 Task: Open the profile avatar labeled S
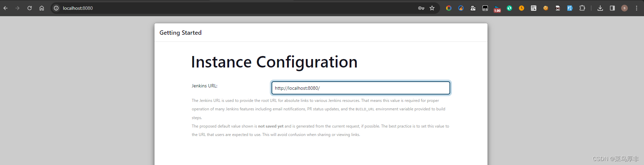click(x=624, y=8)
